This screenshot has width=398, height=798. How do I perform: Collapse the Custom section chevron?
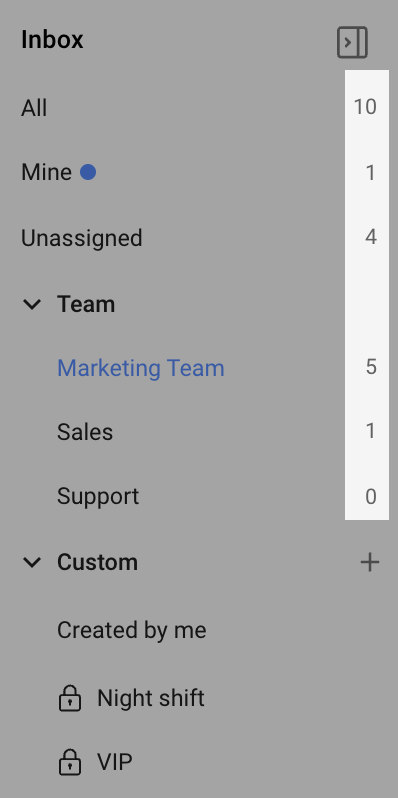[x=33, y=562]
